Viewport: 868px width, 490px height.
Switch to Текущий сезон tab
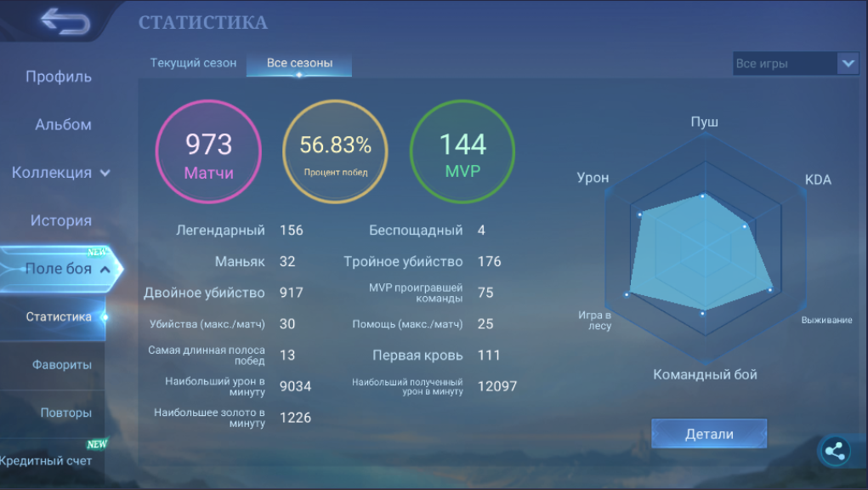(x=193, y=63)
